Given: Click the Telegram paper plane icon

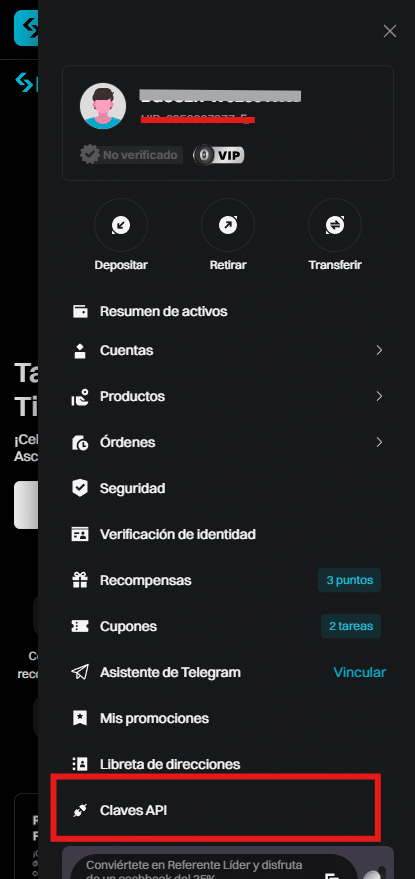Looking at the screenshot, I should pos(80,672).
